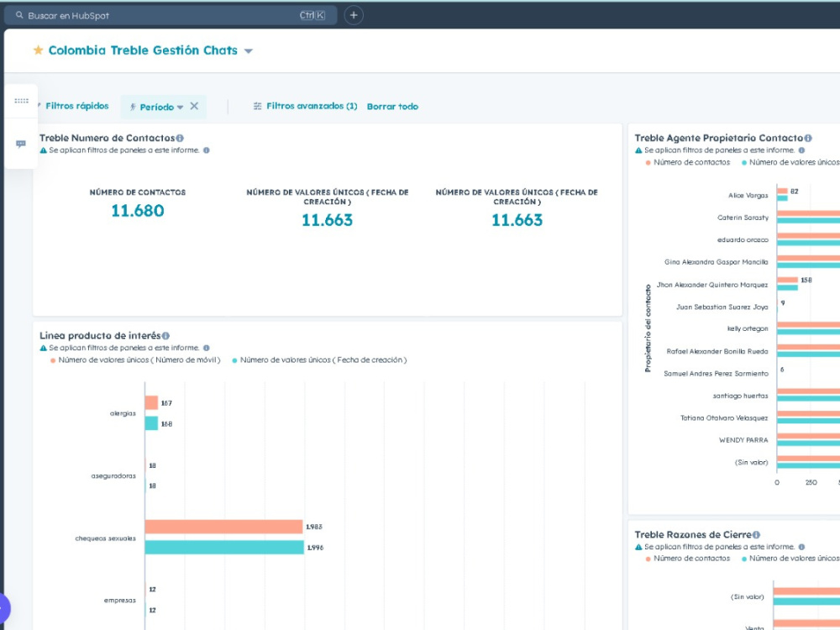
Task: Click info icon beside Treble Numero de Contactos
Action: click(180, 139)
